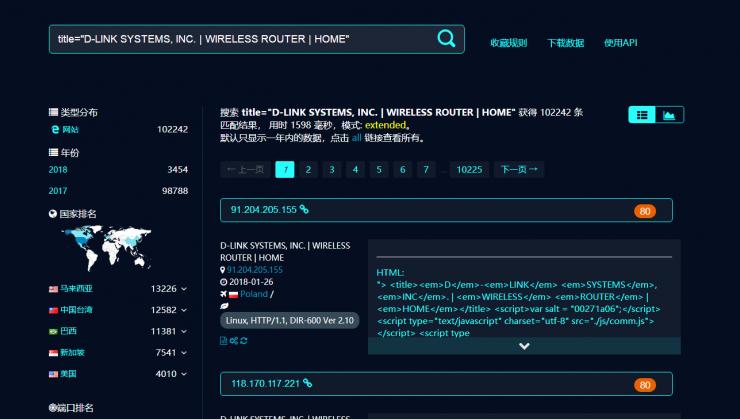Click the document icon under the DIR-600 tag

tap(224, 341)
